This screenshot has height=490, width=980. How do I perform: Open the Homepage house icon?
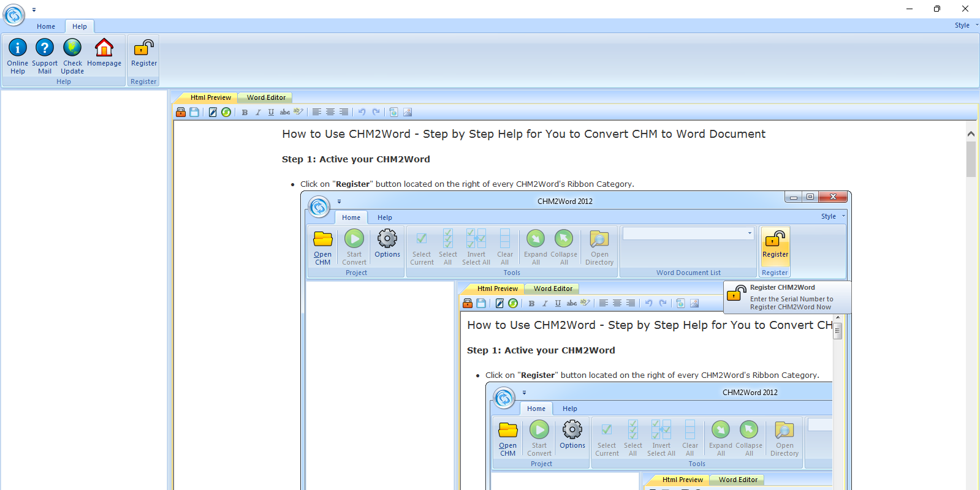tap(104, 48)
